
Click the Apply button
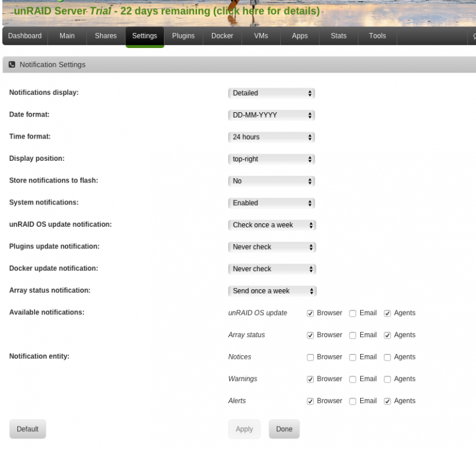[x=244, y=429]
